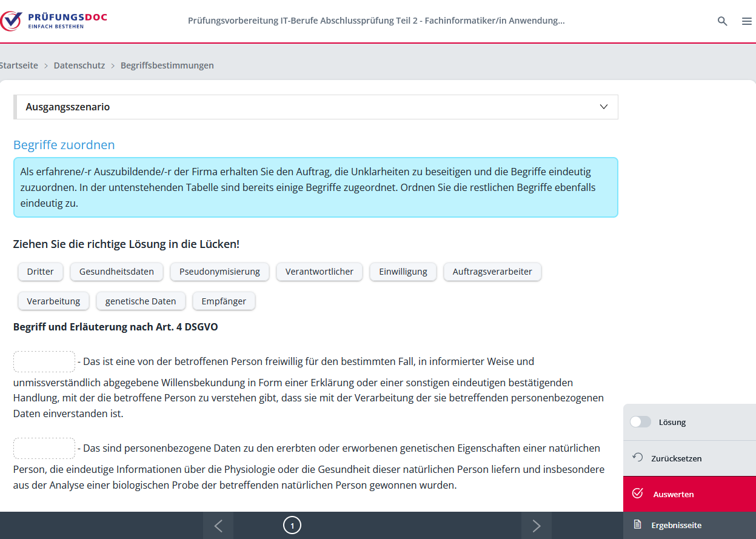Screen dimensions: 756x539
Task: Open the hamburger menu icon
Action: pos(746,21)
